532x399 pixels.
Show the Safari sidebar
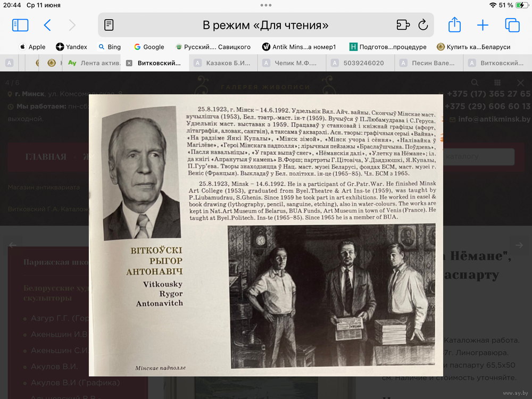coord(20,25)
